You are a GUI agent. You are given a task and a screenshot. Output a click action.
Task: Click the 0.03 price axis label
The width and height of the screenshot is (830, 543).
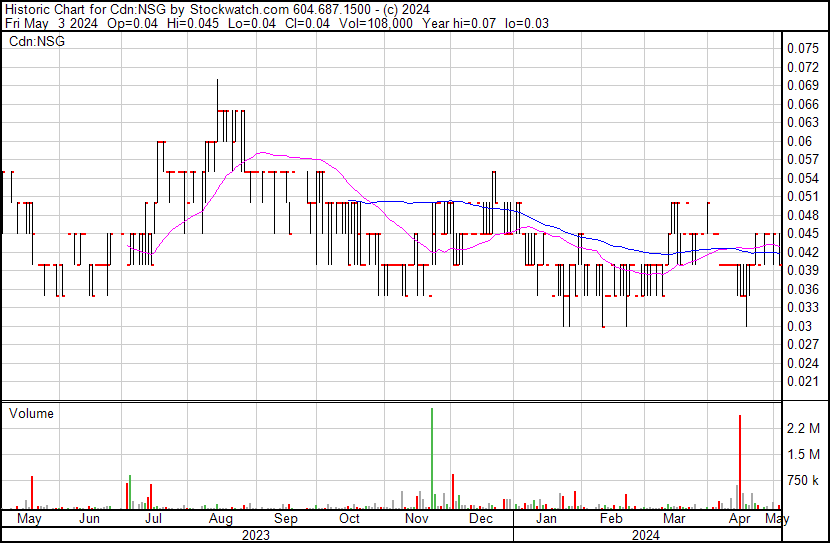pyautogui.click(x=799, y=326)
